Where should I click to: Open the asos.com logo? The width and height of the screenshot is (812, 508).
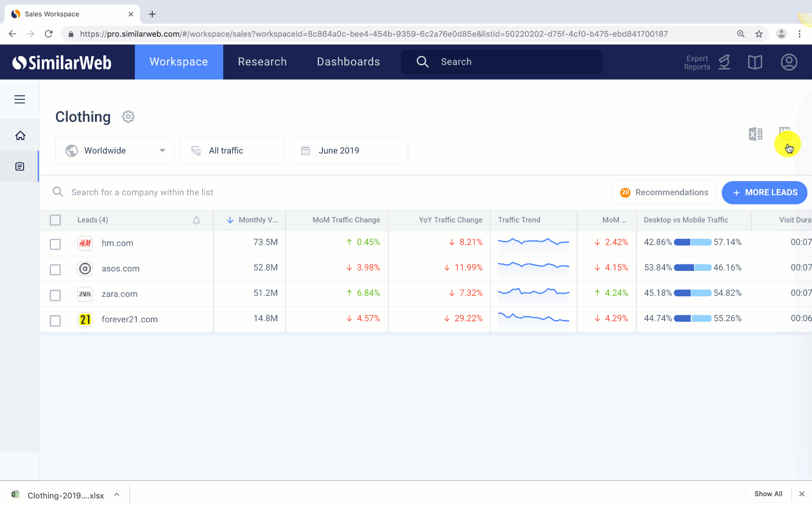[x=85, y=269]
